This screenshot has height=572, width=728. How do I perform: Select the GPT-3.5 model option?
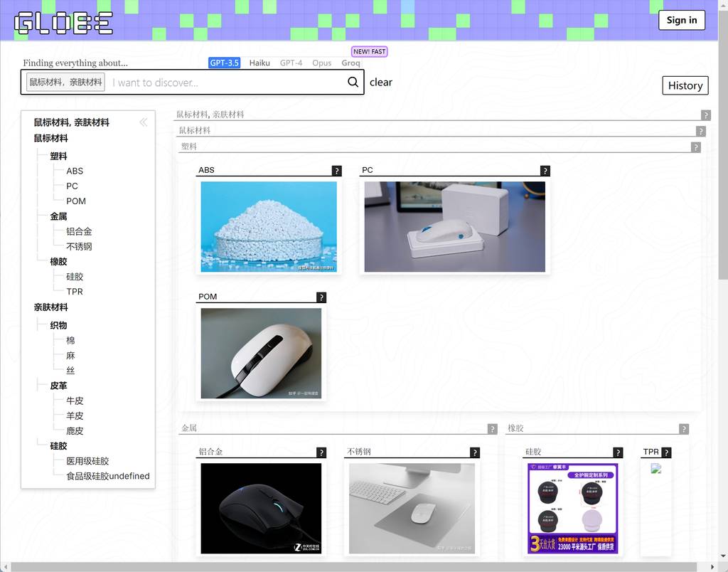point(224,63)
